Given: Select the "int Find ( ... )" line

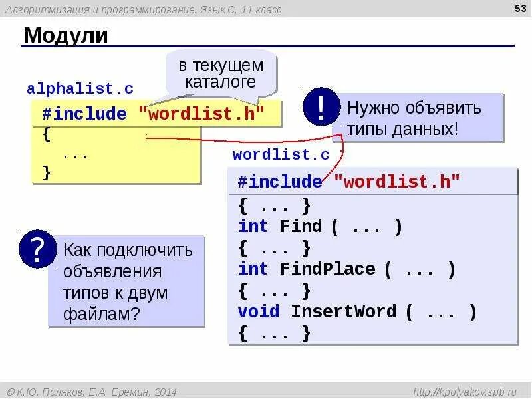Looking at the screenshot, I should coord(320,226).
